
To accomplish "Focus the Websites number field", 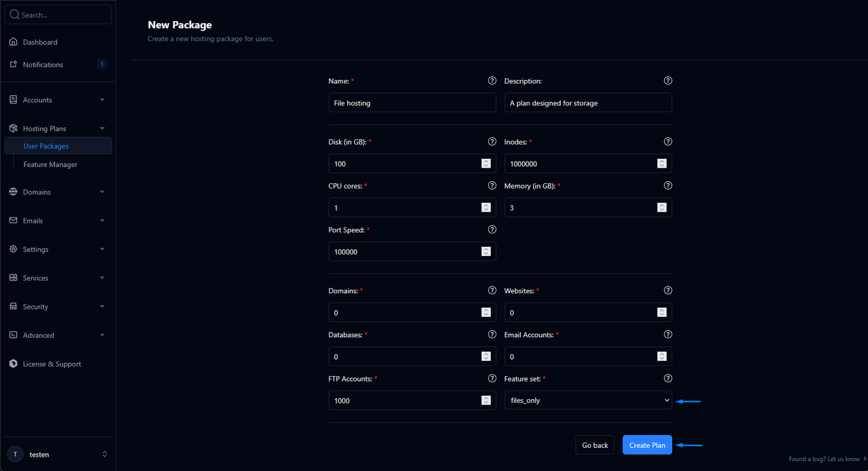I will [x=588, y=312].
